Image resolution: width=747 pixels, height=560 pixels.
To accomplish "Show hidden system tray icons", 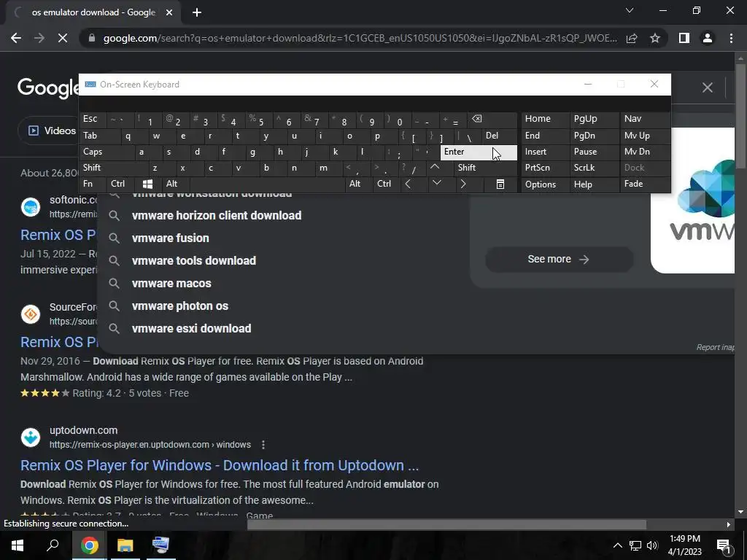I will pyautogui.click(x=617, y=545).
